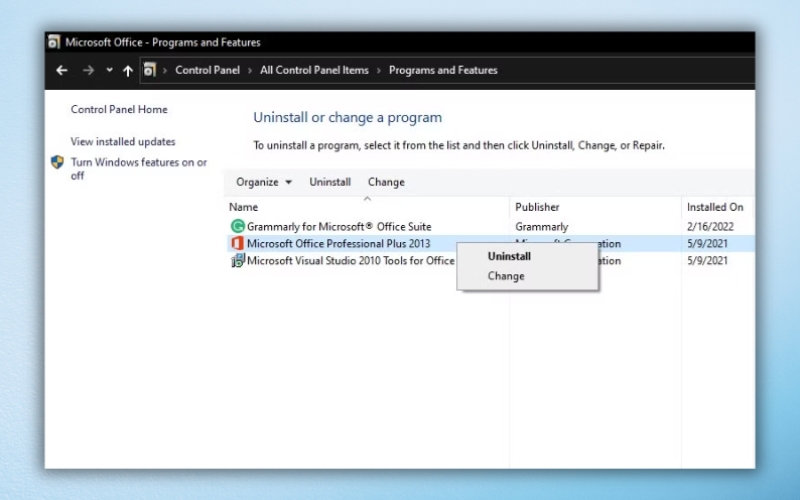Click the Back navigation arrow
The width and height of the screenshot is (800, 500).
[x=62, y=71]
